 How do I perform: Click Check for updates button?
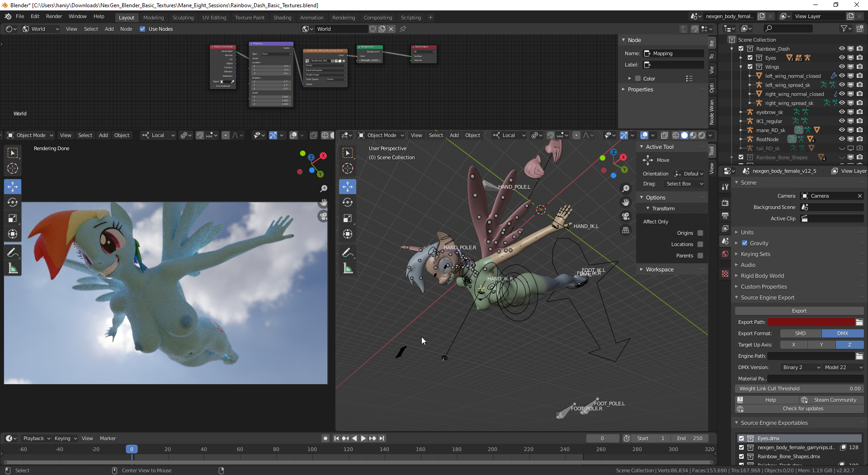(803, 409)
